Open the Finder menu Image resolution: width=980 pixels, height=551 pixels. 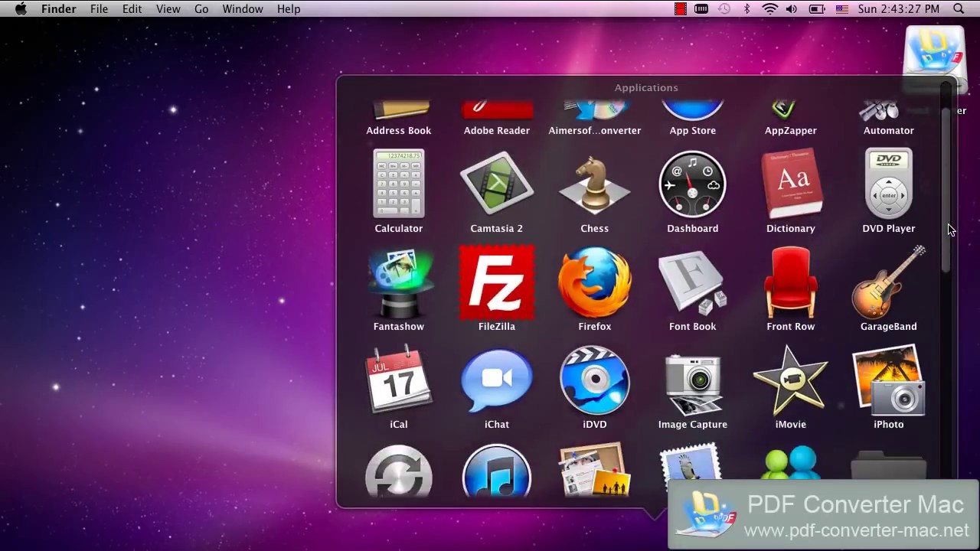[x=58, y=9]
